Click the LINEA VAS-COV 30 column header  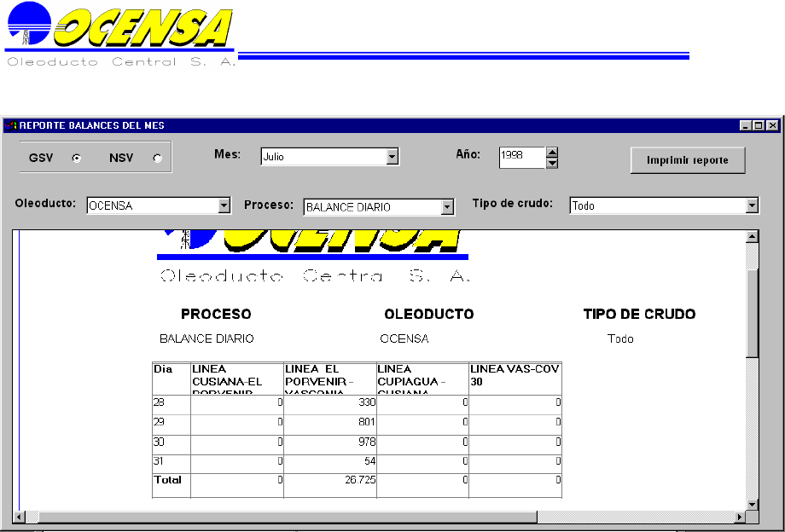(515, 379)
